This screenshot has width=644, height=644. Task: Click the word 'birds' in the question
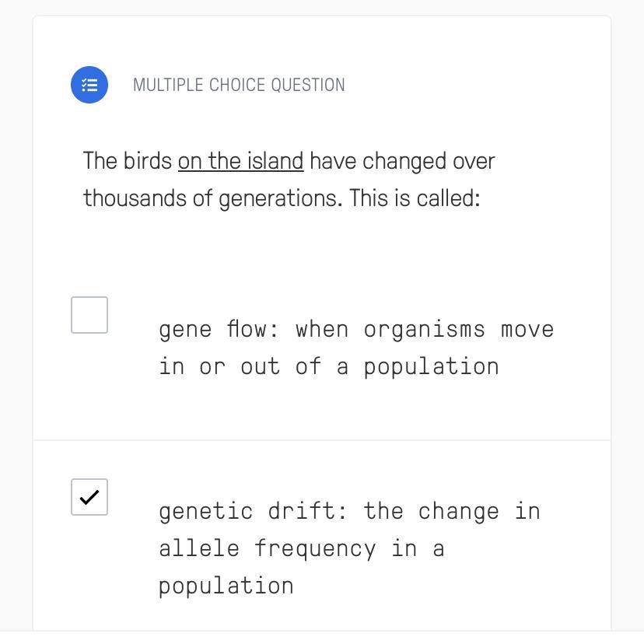(148, 161)
